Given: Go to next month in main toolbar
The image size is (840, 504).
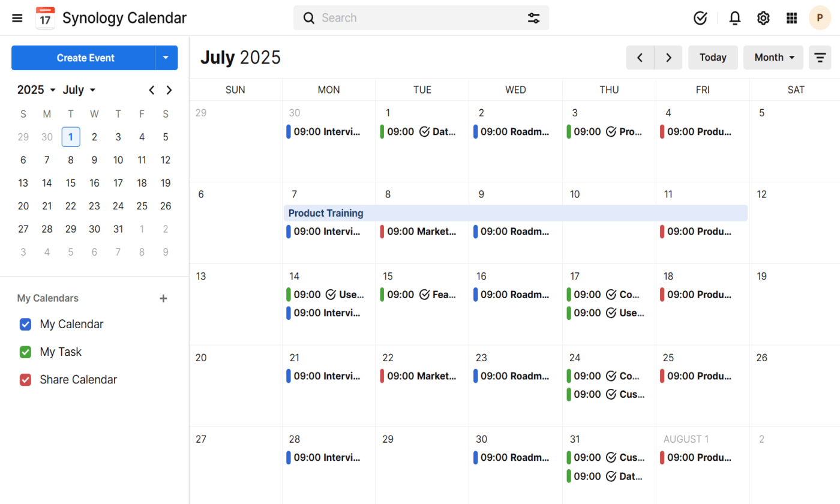Looking at the screenshot, I should click(668, 58).
